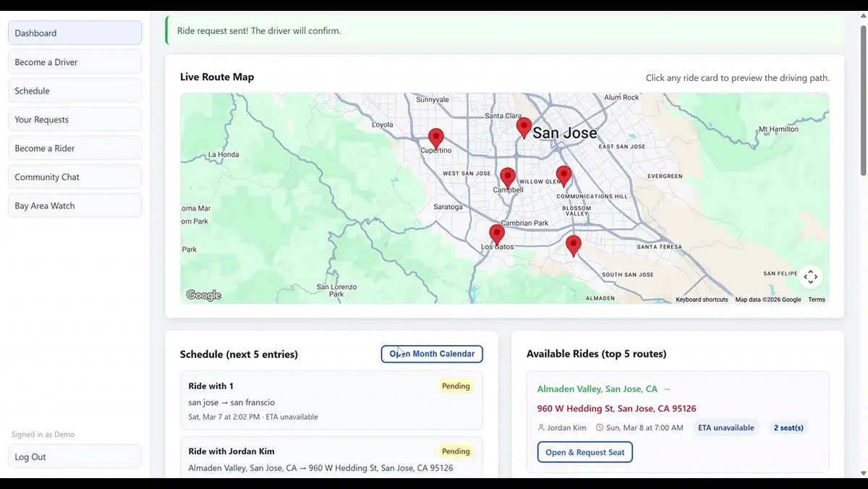Click the map pin above South San Jose
868x489 pixels.
[573, 246]
